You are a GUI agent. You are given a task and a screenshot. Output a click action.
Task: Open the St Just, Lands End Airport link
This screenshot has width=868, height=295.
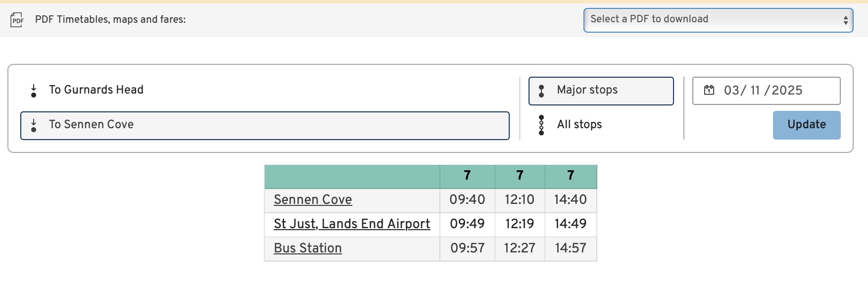click(352, 224)
